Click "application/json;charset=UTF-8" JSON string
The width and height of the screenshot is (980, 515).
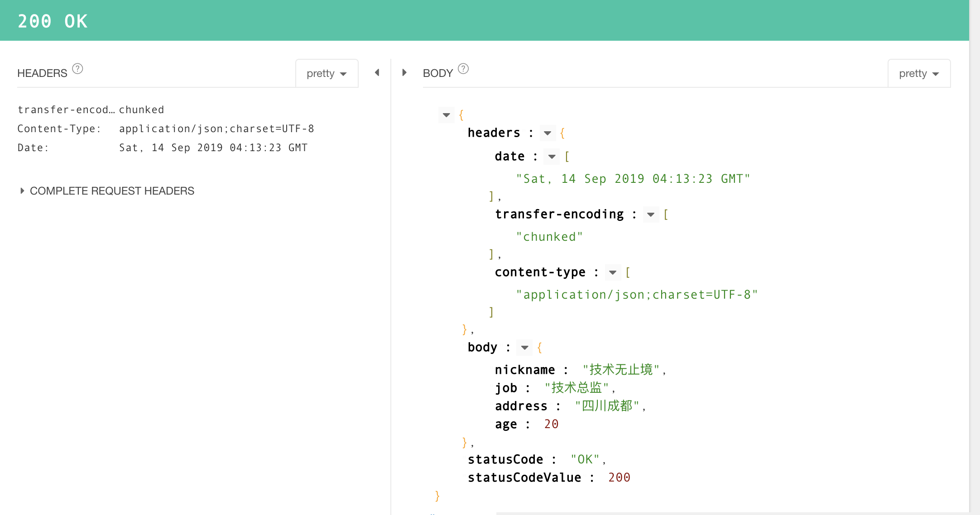[637, 295]
